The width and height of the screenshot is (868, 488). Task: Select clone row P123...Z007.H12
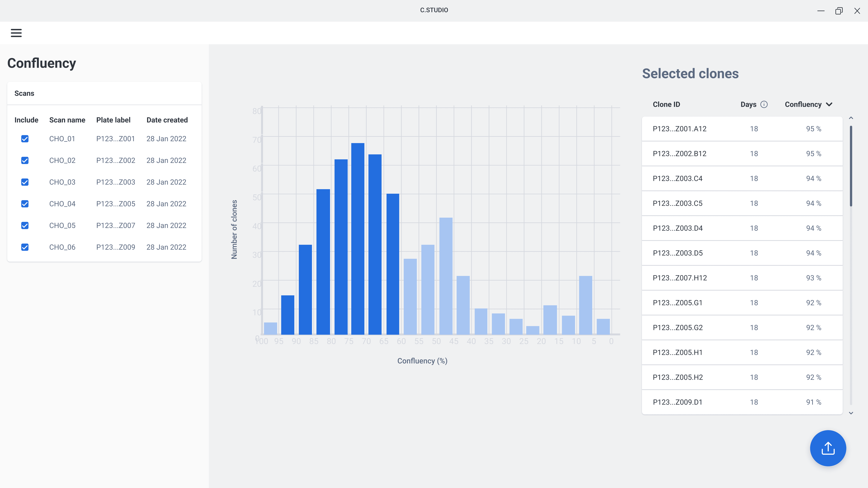point(742,278)
